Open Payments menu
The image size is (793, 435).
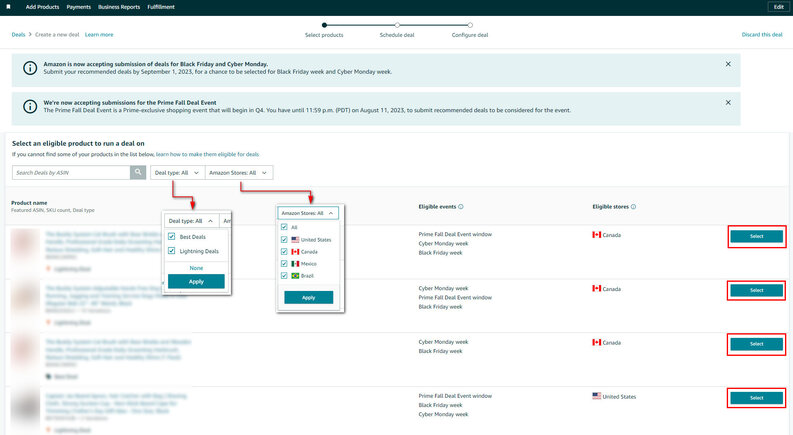pos(79,7)
